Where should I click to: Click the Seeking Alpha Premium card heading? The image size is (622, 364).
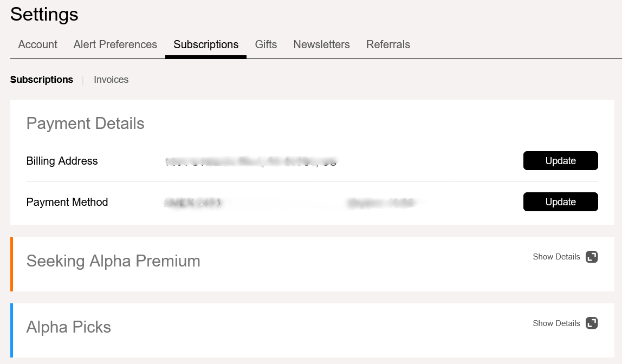[x=113, y=261]
